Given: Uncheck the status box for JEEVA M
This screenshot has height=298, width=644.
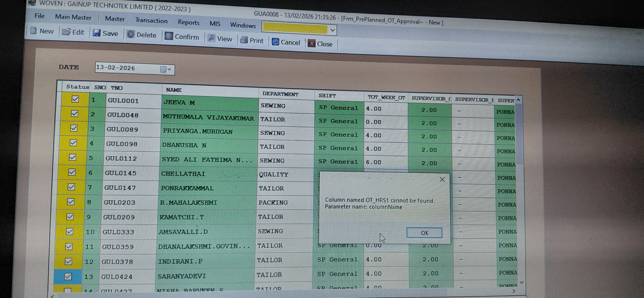Looking at the screenshot, I should click(x=75, y=99).
